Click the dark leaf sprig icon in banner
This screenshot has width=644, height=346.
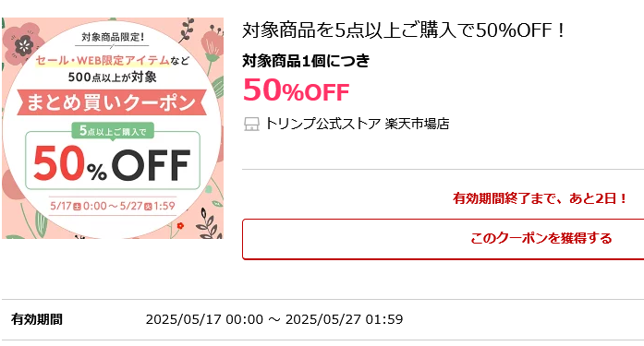(187, 30)
